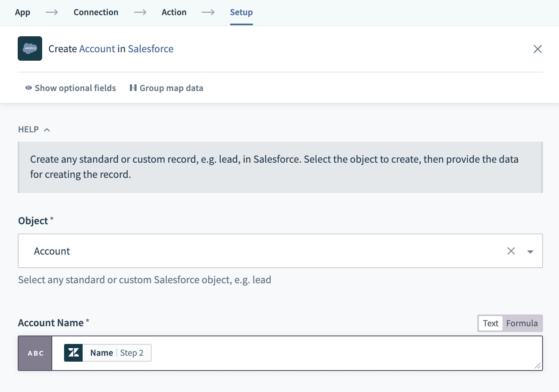This screenshot has height=392, width=559.
Task: Click the eye icon beside Show optional fields
Action: pos(29,88)
